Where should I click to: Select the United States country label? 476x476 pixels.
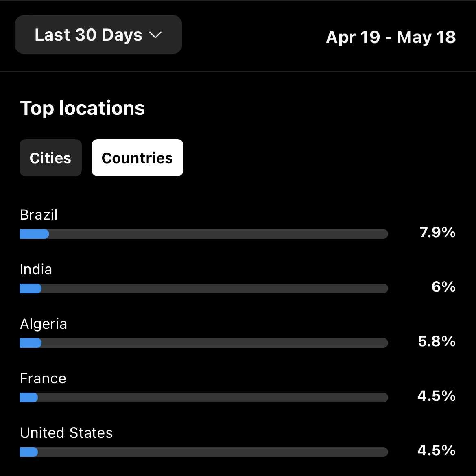[66, 433]
